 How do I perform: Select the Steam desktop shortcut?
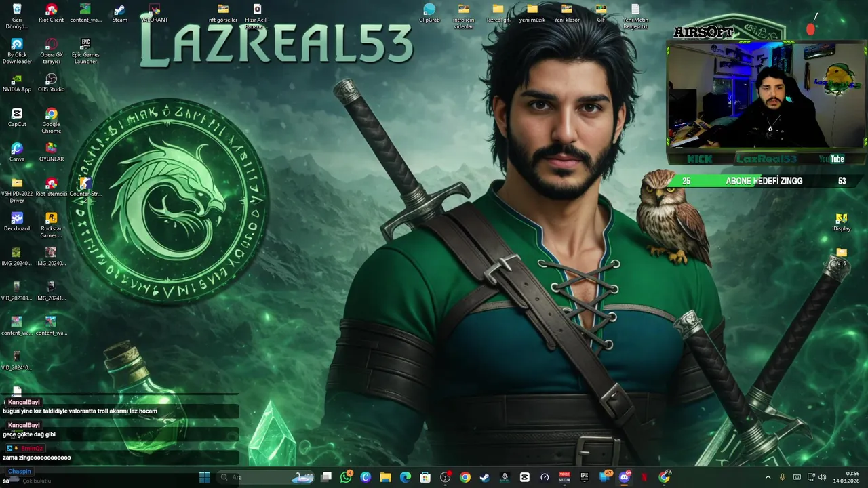pyautogui.click(x=119, y=13)
